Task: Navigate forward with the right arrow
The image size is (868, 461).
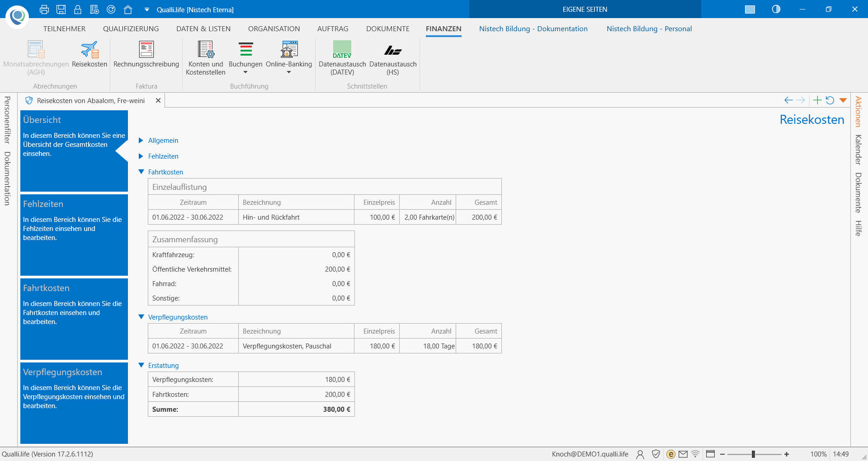Action: (801, 100)
